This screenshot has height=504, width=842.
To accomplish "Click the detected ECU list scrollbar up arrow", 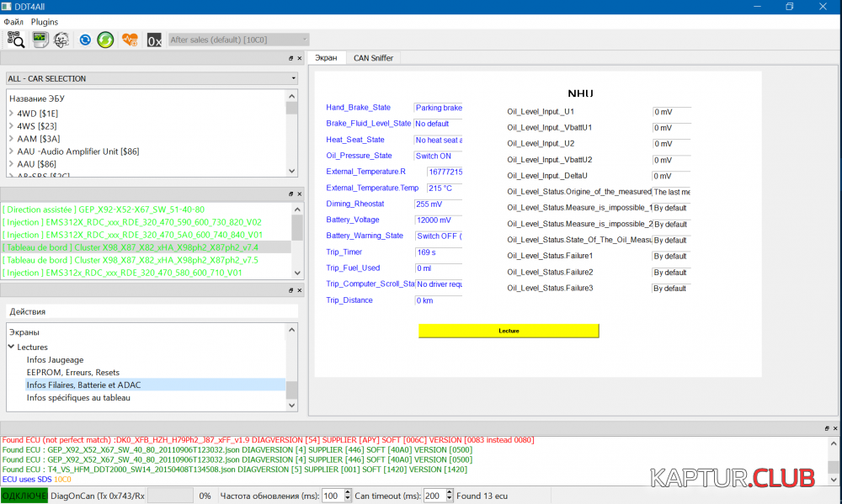I will pyautogui.click(x=297, y=209).
